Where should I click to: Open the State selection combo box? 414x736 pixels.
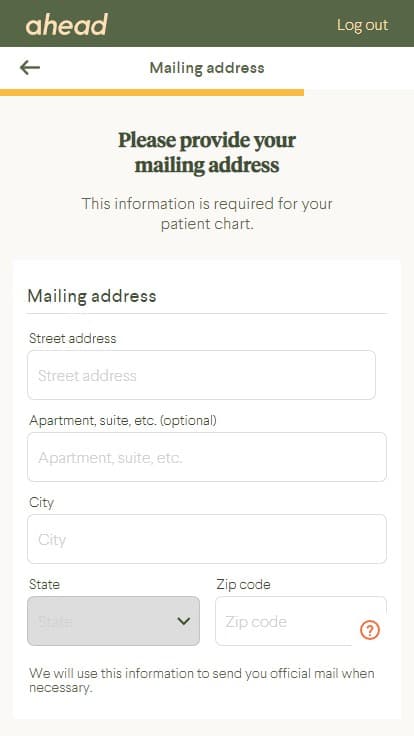click(x=114, y=621)
